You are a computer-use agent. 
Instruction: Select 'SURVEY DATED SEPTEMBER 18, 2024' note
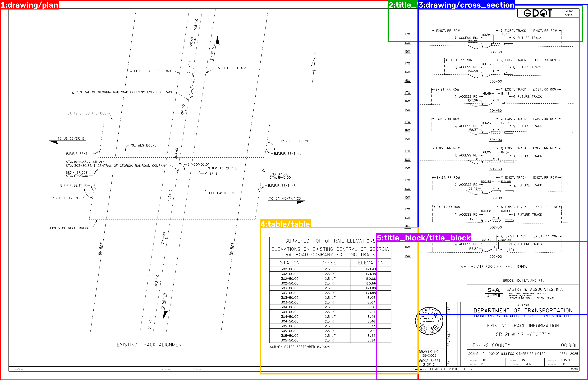(x=300, y=347)
